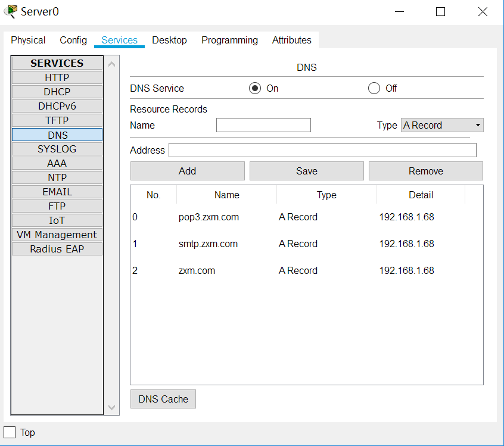This screenshot has height=446, width=504.
Task: Open the record Type dropdown
Action: tap(442, 125)
